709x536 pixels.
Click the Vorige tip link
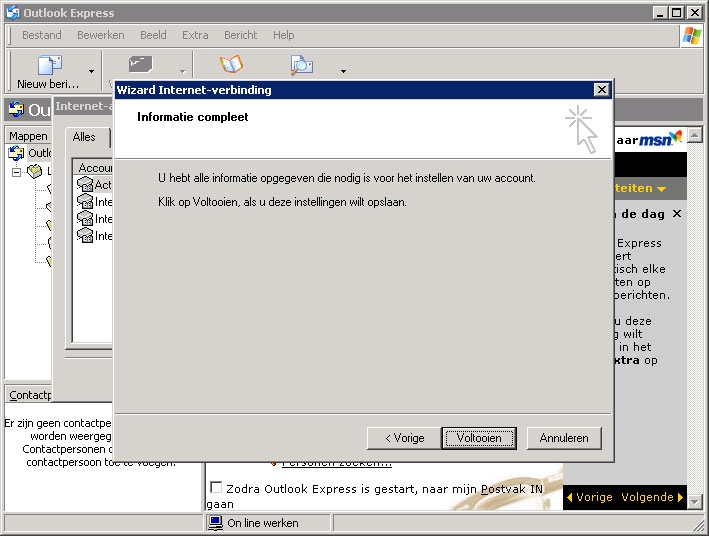point(589,497)
